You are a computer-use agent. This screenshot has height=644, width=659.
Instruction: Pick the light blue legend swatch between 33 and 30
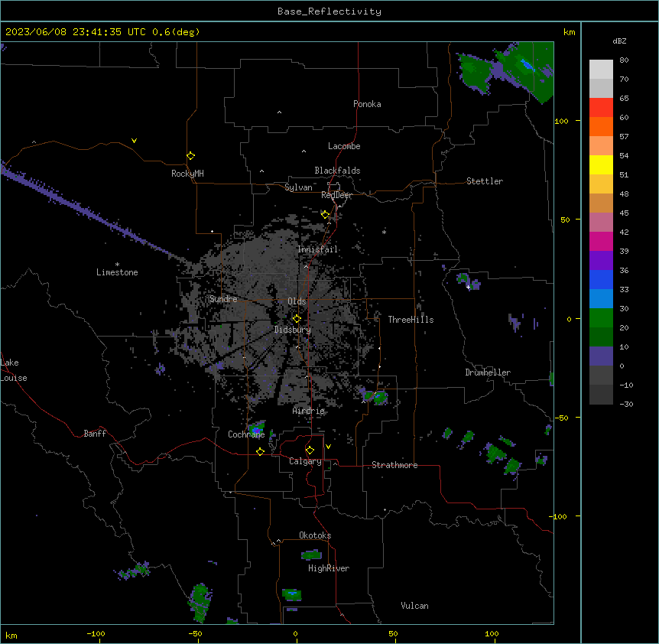tap(601, 298)
